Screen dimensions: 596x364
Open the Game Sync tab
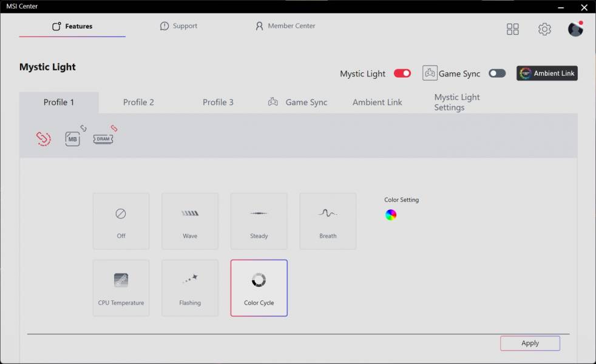click(x=297, y=102)
